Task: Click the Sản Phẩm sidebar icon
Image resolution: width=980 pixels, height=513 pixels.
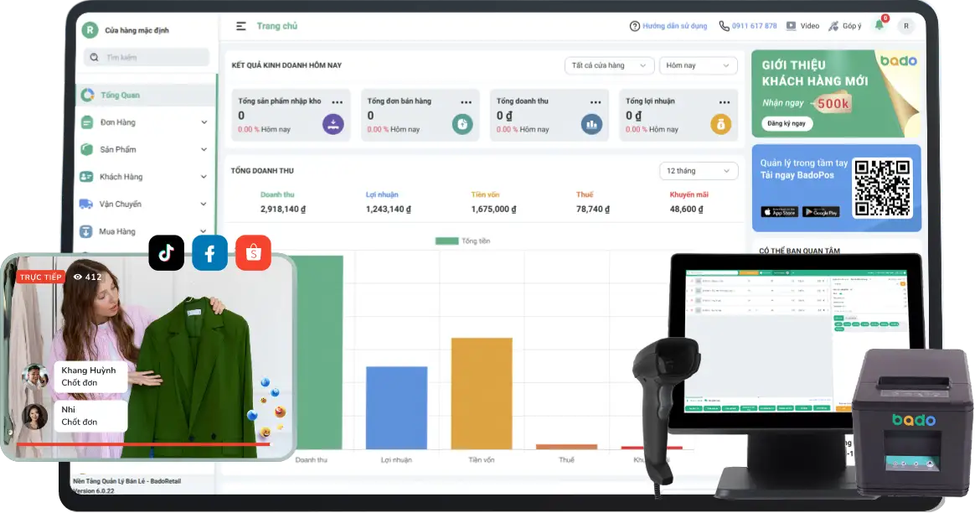Action: [x=87, y=149]
